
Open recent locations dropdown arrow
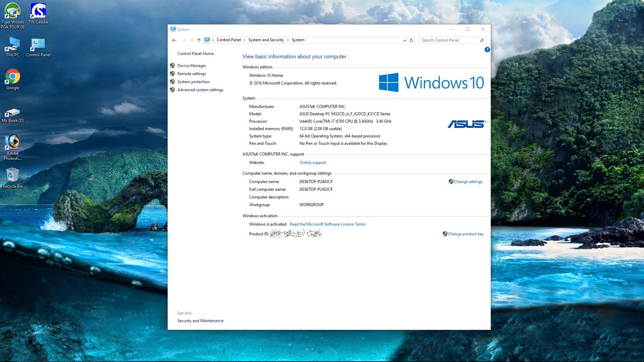point(192,40)
